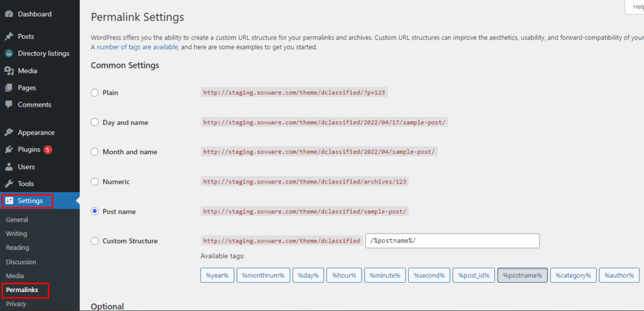Click the Comments speech bubble icon

(9, 105)
